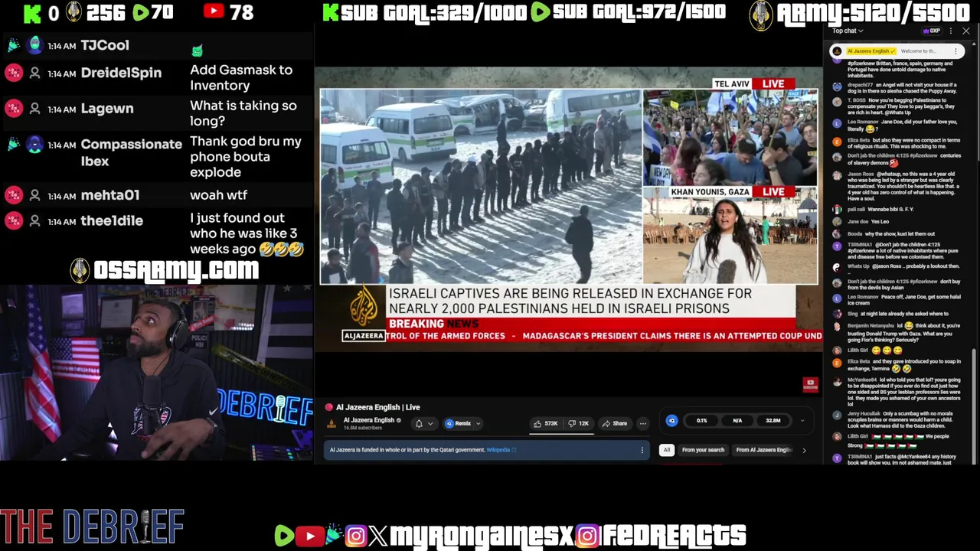This screenshot has height=551, width=980.
Task: Click chat username DreidelSpin
Action: [121, 73]
